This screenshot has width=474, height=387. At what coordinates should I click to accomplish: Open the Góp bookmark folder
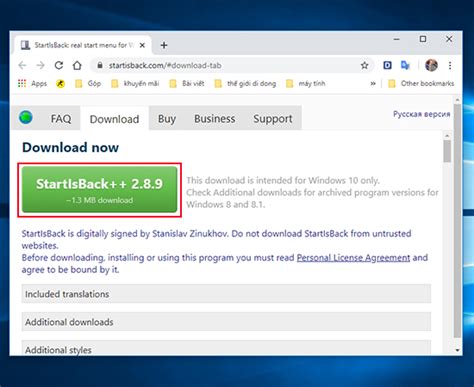[88, 83]
